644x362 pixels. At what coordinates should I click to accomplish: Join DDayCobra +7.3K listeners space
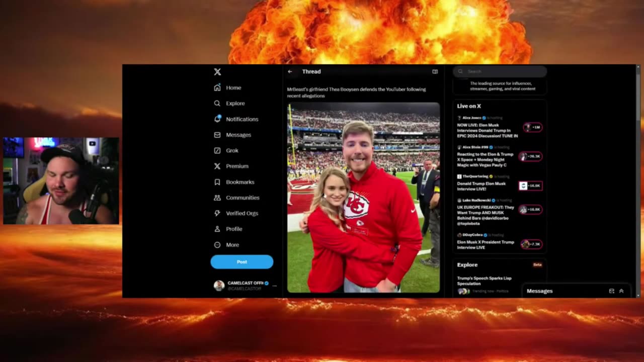[531, 244]
